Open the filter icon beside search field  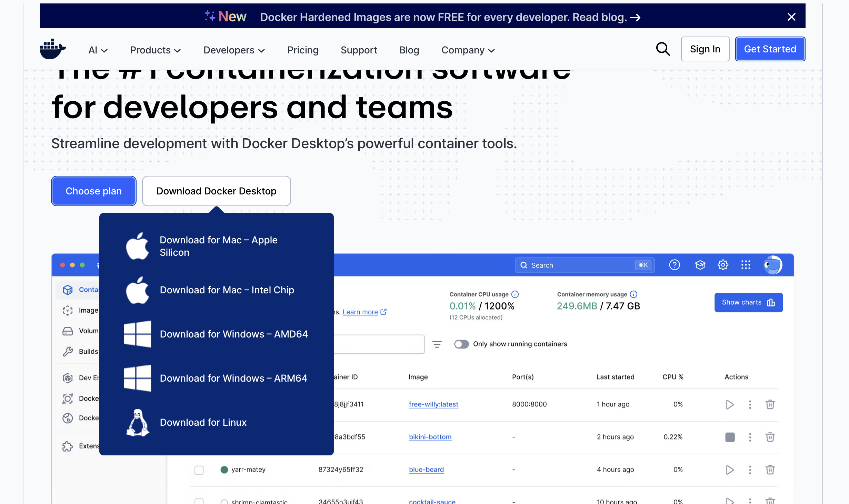pos(437,344)
